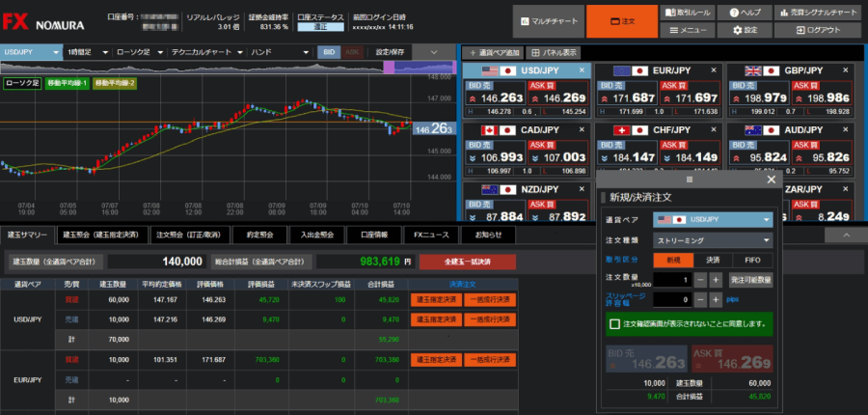Click 通貨ペア追加 add pair button
This screenshot has width=868, height=415.
[493, 53]
